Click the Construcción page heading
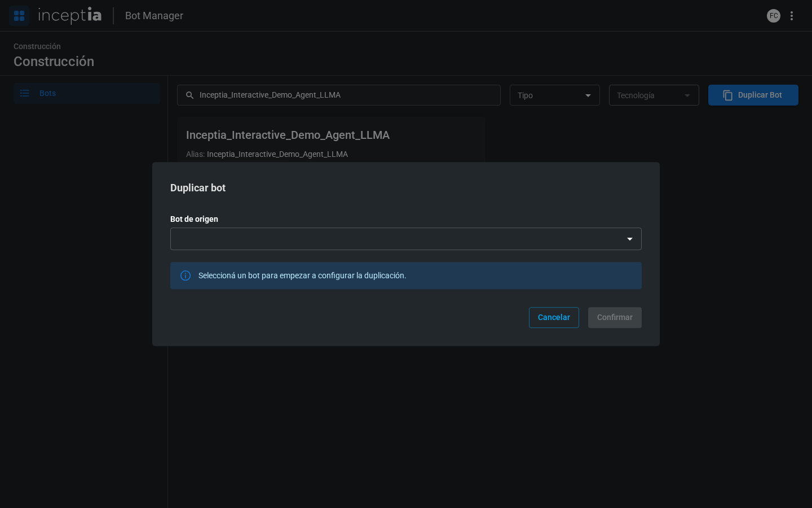 [54, 62]
